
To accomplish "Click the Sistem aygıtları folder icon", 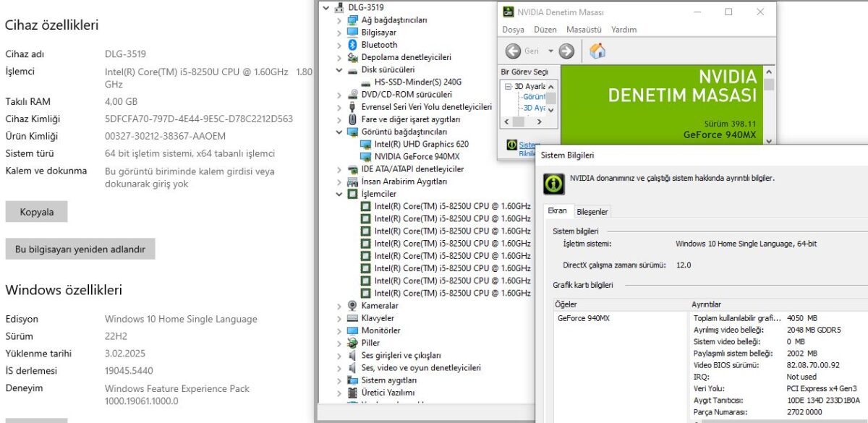I will tap(352, 380).
